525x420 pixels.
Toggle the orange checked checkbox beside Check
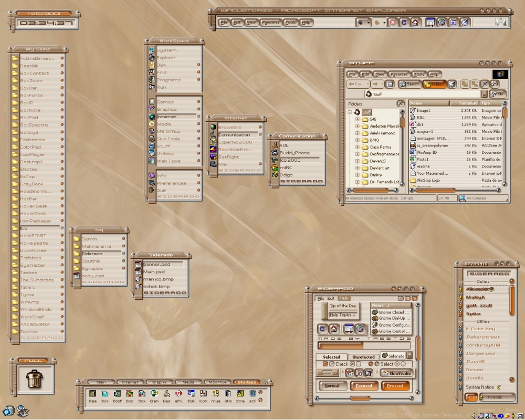(x=325, y=364)
